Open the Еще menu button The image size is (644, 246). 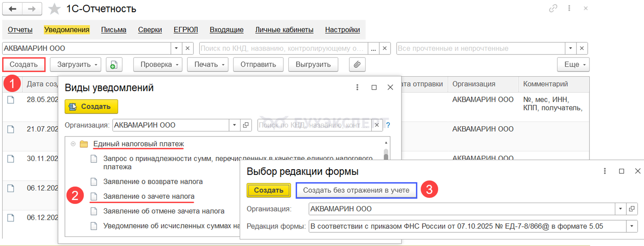tap(573, 65)
